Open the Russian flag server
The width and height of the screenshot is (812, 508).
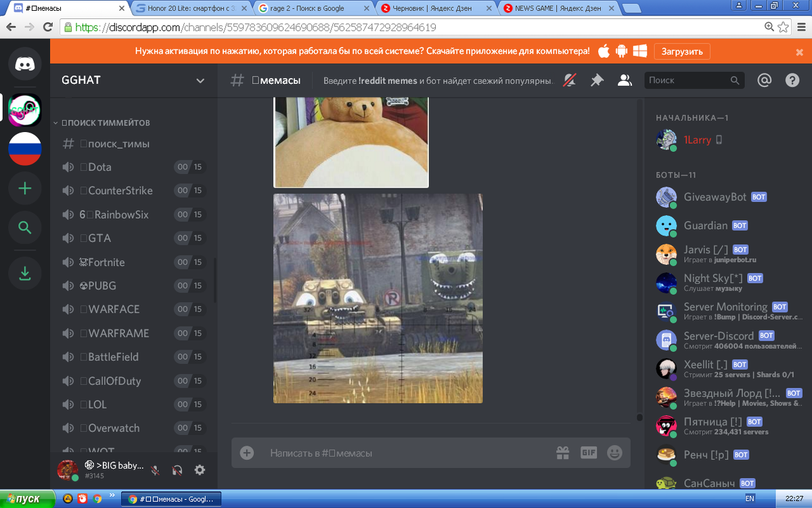(x=25, y=149)
